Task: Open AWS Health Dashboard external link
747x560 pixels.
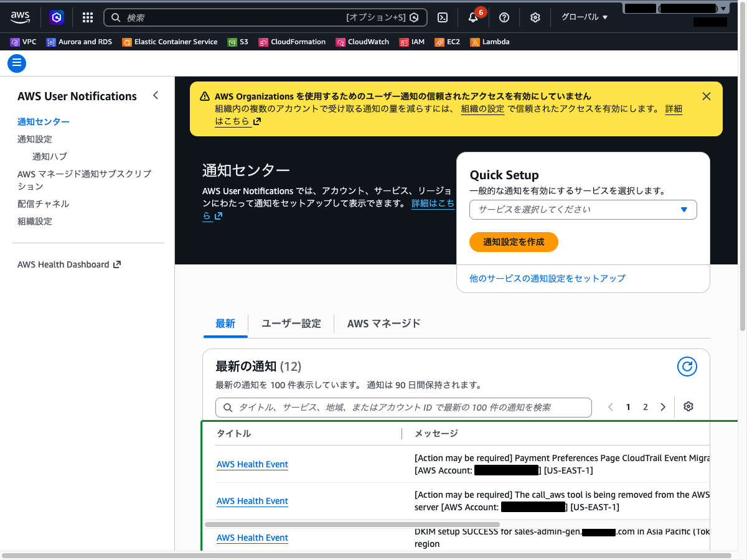Action: 69,264
